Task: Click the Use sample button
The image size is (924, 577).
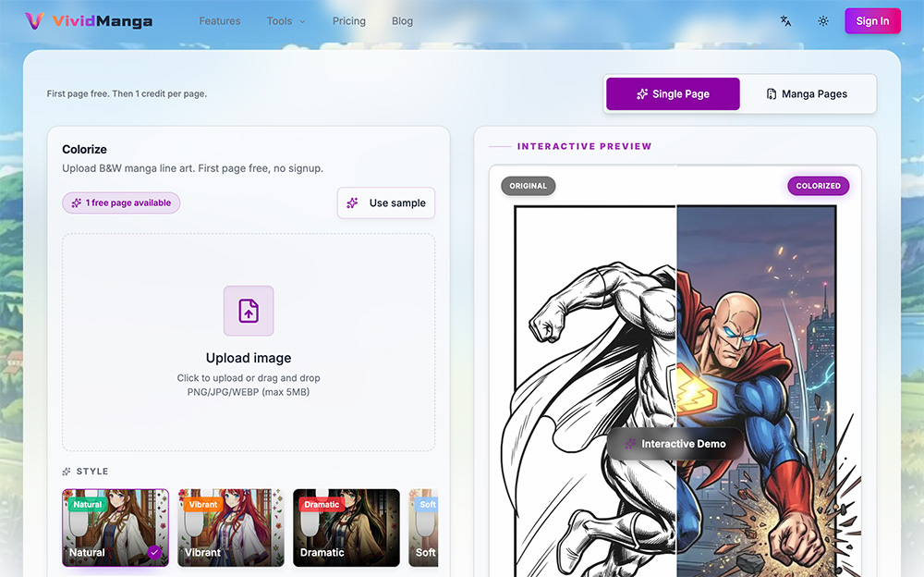Action: tap(386, 203)
